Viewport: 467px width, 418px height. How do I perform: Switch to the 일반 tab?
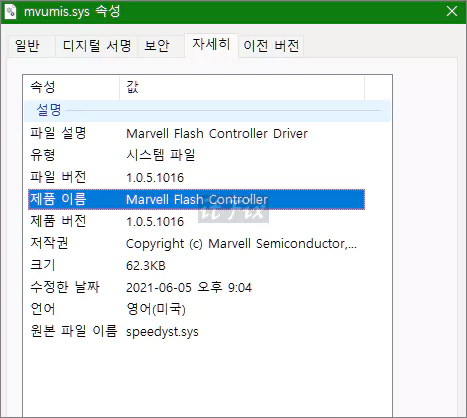tap(31, 46)
